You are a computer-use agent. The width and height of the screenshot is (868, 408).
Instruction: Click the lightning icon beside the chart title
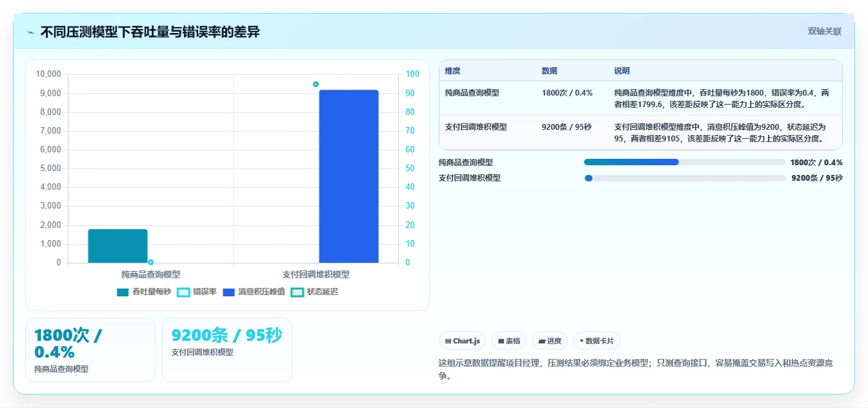(x=31, y=32)
